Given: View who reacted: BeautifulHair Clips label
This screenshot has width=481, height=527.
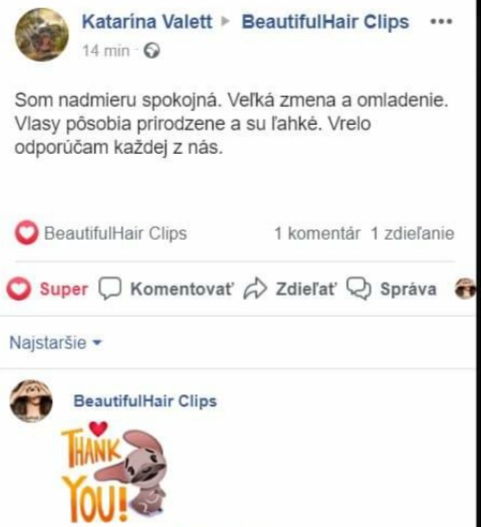Looking at the screenshot, I should (115, 233).
